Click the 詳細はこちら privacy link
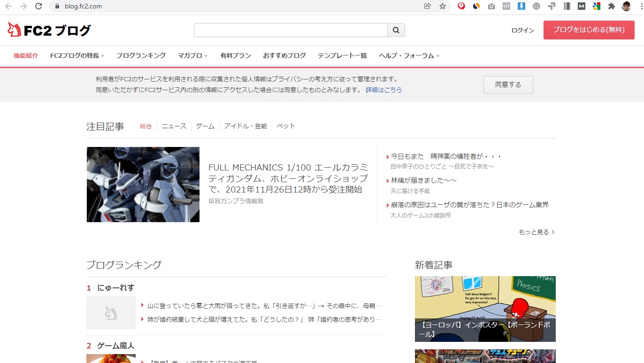Screen dimensions: 644x363 (384, 90)
